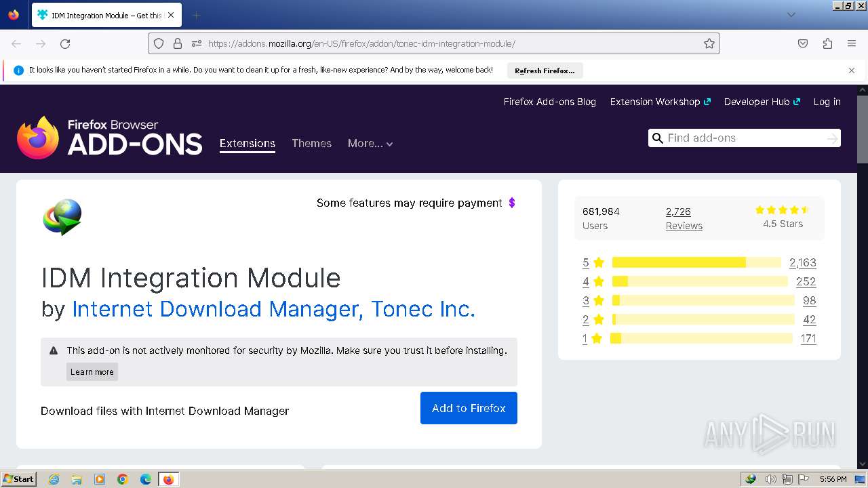Open the 2,726 Reviews link
This screenshot has width=868, height=488.
(678, 211)
